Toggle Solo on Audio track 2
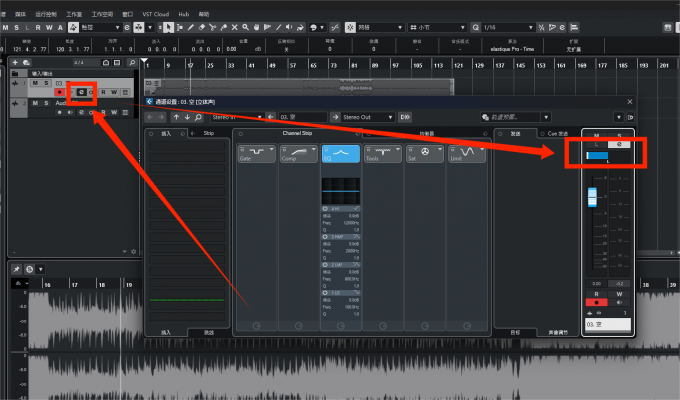680x400 pixels. [x=46, y=103]
